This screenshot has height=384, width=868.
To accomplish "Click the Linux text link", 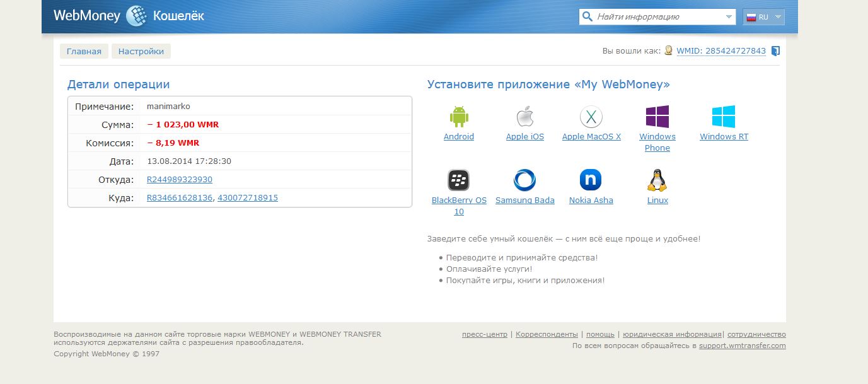I will (657, 201).
